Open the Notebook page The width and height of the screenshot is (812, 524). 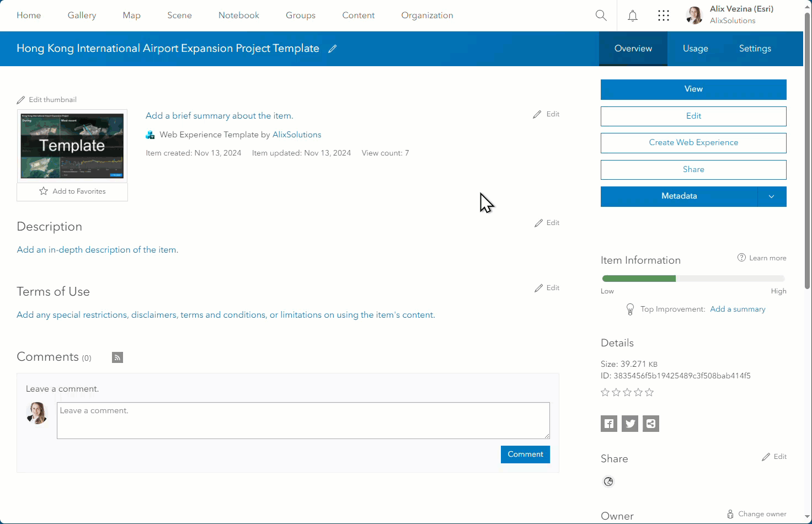point(239,15)
